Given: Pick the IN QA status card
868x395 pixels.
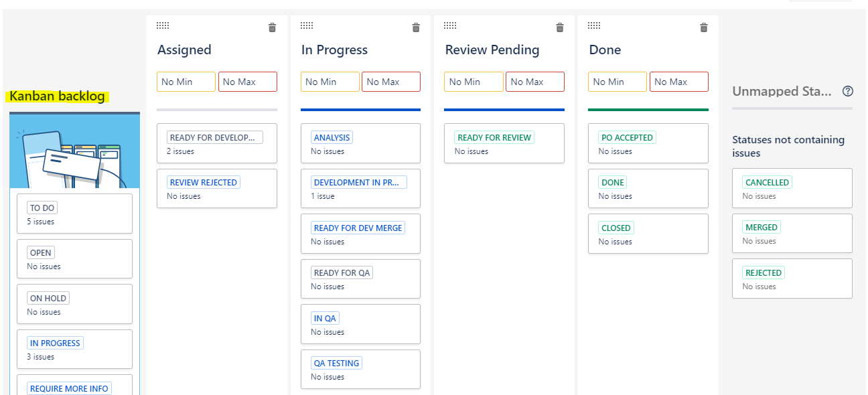Looking at the screenshot, I should [360, 324].
